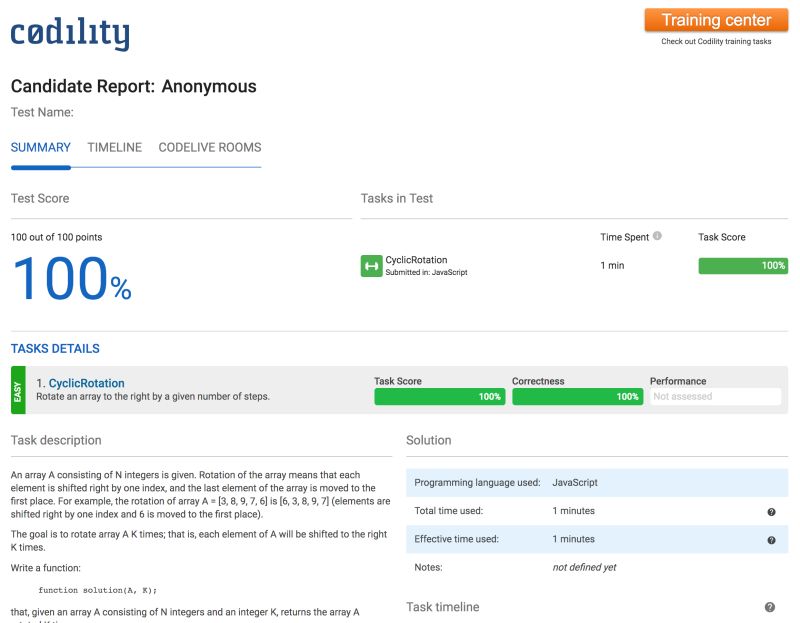Click the Correctness 100% progress bar
Screen dimensions: 800x623
tap(578, 396)
